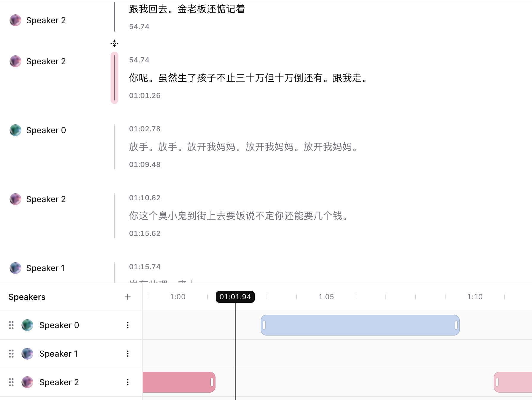The image size is (532, 400).
Task: Grab left trim handle of light pink Speaker 2 clip
Action: (497, 382)
